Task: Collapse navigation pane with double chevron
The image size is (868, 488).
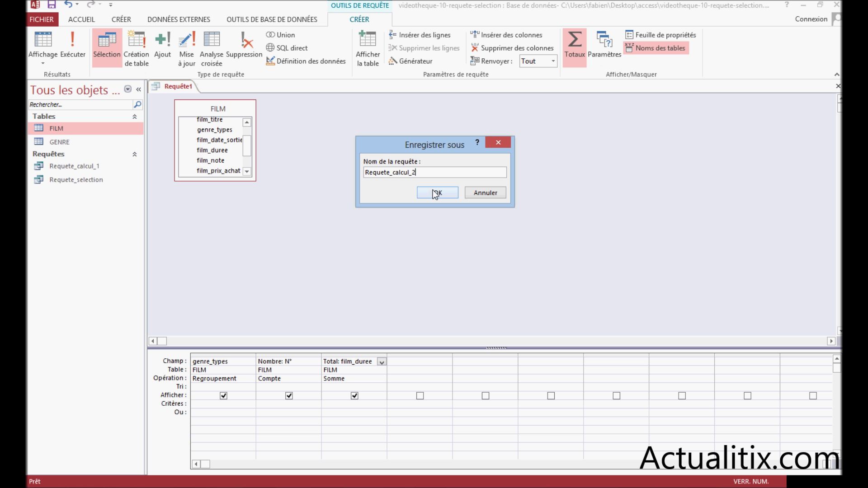Action: 138,89
